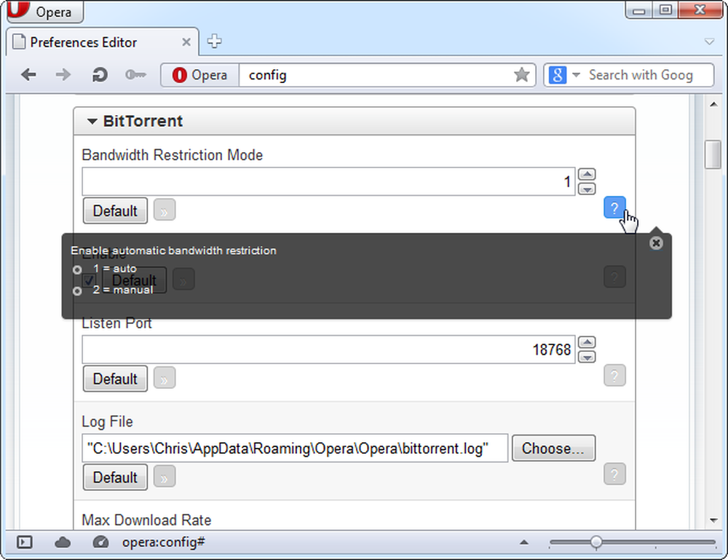Open the closed tabs dropdown arrow
This screenshot has width=728, height=560.
tap(709, 42)
